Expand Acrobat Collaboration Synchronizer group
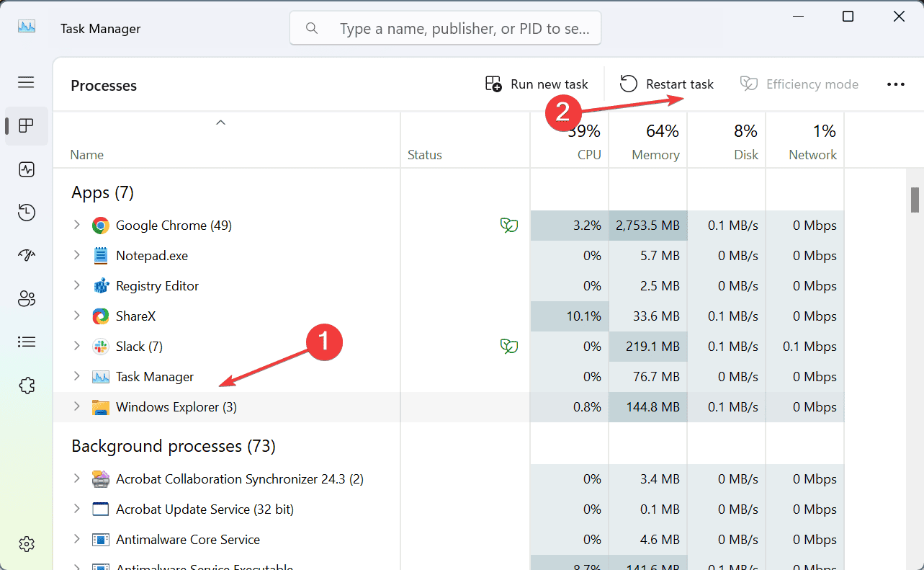This screenshot has width=924, height=570. click(76, 479)
